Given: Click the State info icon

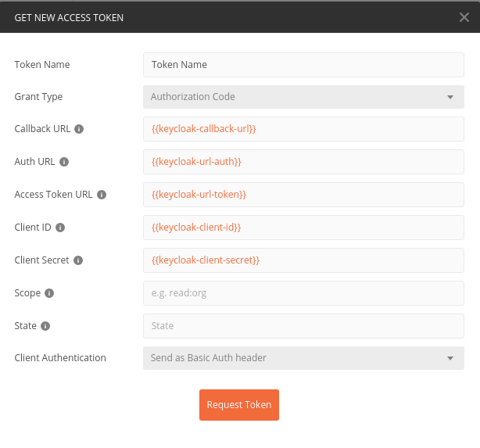Looking at the screenshot, I should pos(45,326).
